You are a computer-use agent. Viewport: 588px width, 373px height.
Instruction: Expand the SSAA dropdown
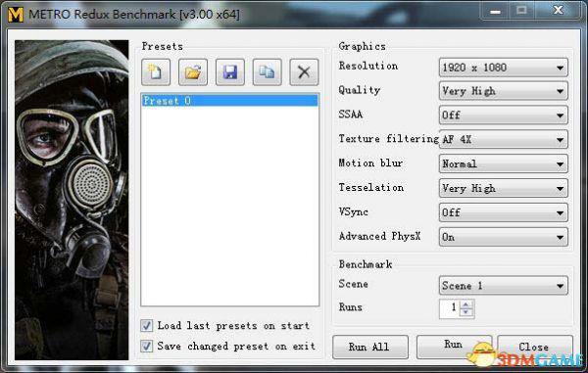tap(504, 115)
